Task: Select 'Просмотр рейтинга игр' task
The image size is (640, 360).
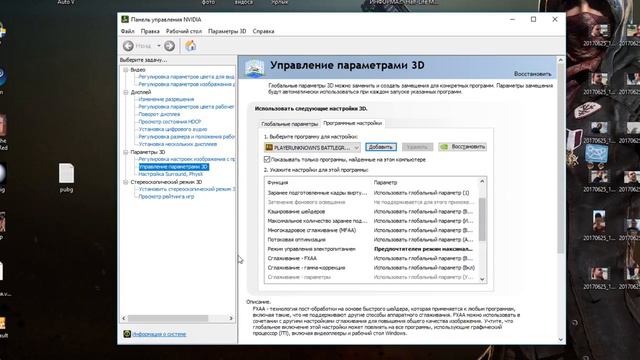Action: click(166, 196)
